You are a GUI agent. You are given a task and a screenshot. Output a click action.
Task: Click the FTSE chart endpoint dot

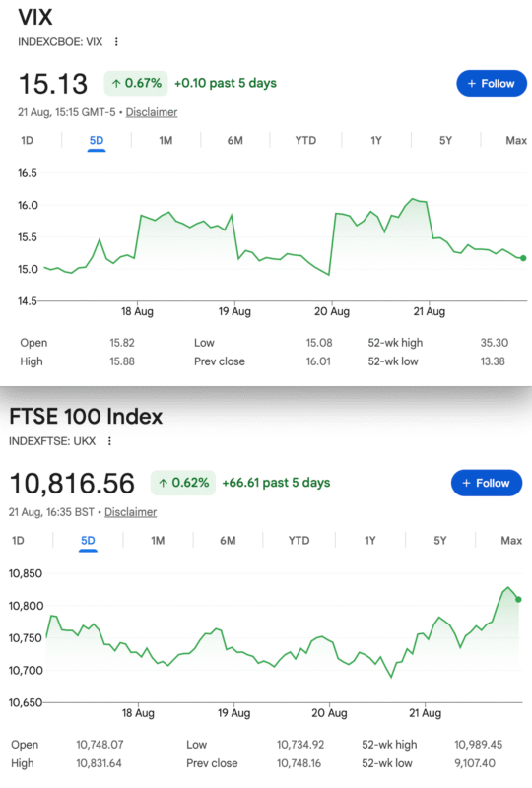[518, 599]
